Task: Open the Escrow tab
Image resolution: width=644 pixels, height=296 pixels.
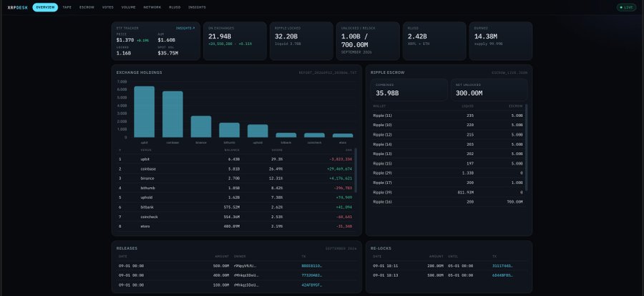Action: tap(87, 7)
